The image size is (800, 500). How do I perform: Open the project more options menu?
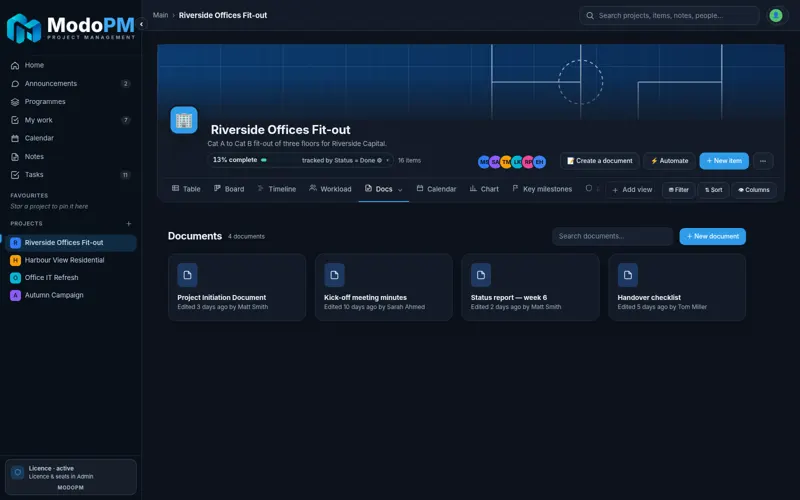coord(763,161)
